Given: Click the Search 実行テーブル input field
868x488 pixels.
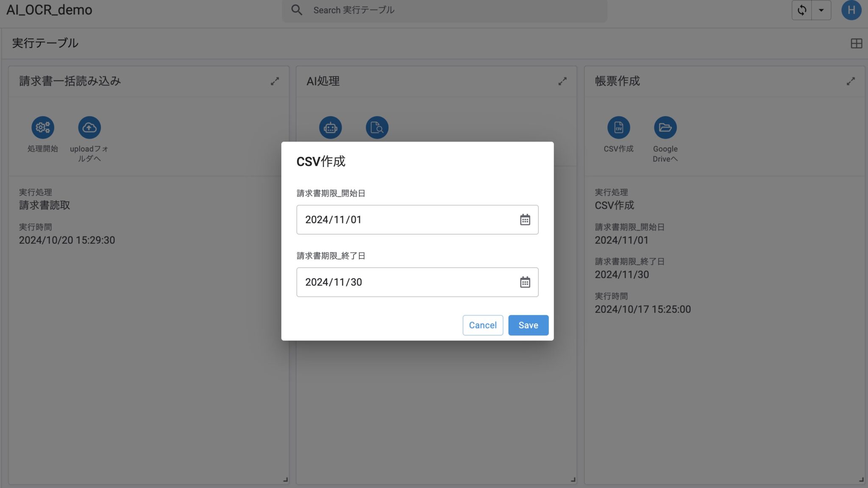Looking at the screenshot, I should [424, 10].
